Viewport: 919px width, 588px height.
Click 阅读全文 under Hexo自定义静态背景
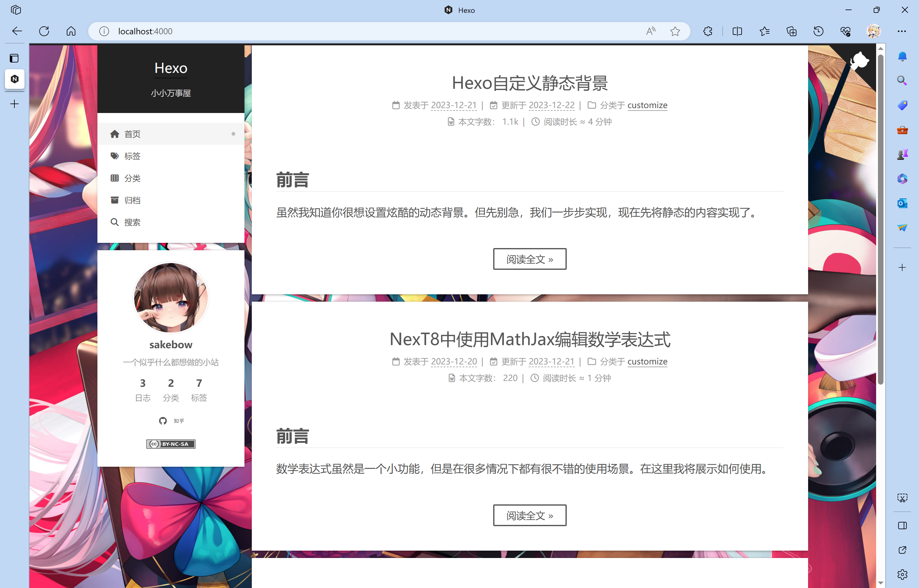click(x=530, y=259)
